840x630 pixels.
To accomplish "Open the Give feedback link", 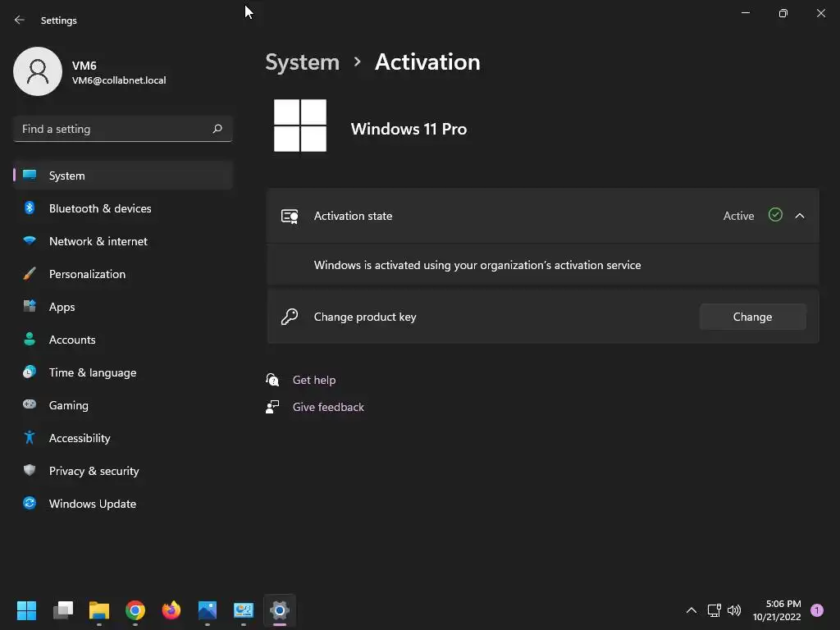I will (328, 407).
